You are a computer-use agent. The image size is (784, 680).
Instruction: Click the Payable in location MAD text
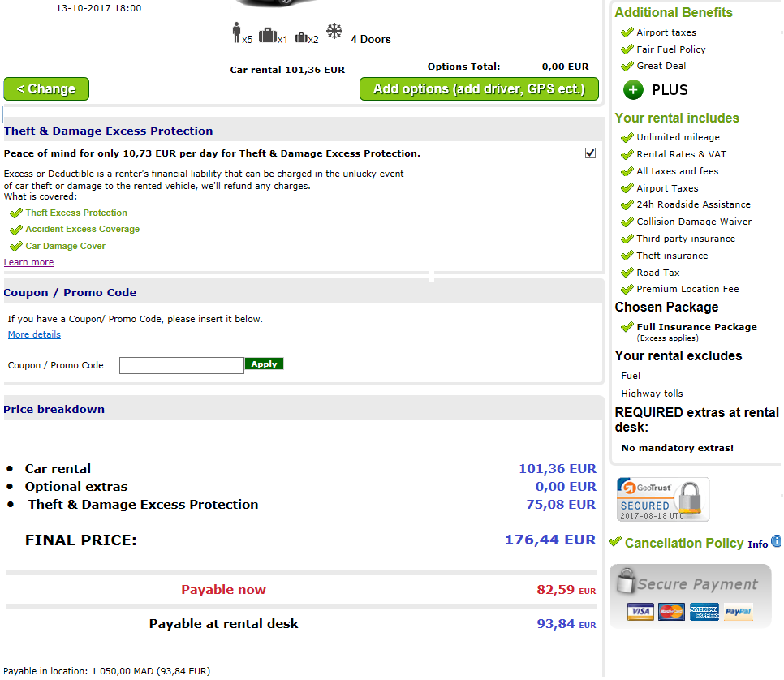click(106, 671)
